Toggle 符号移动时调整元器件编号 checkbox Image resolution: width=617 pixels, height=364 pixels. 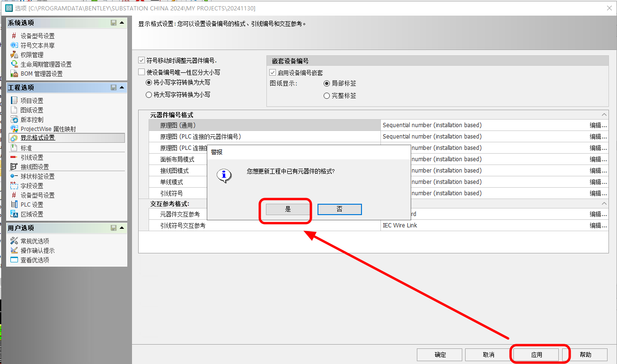141,61
